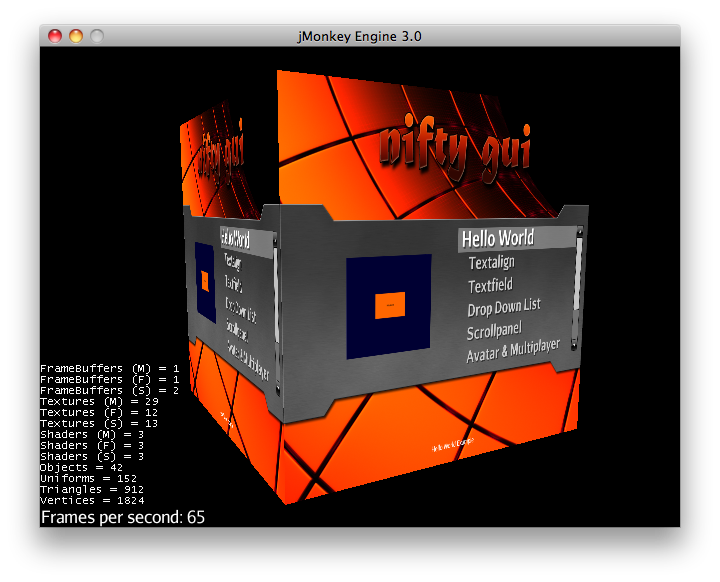Pick 'Drop Down List' on the front face
The width and height of the screenshot is (720, 582).
coord(504,308)
